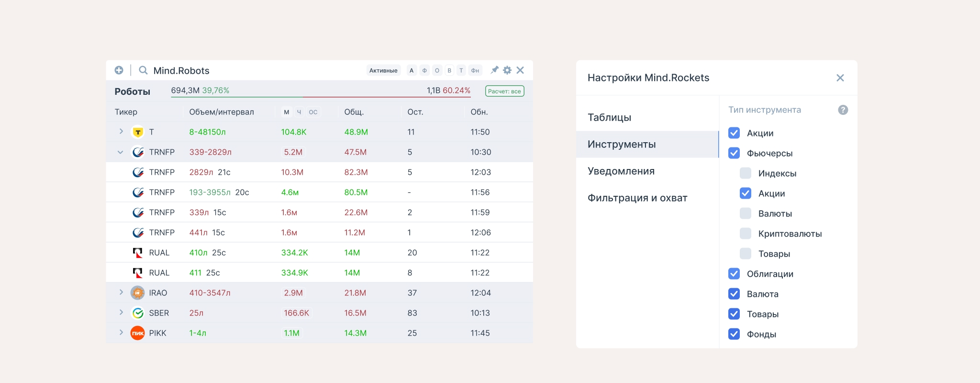Toggle the Ф filter chip
The width and height of the screenshot is (980, 383).
(424, 70)
